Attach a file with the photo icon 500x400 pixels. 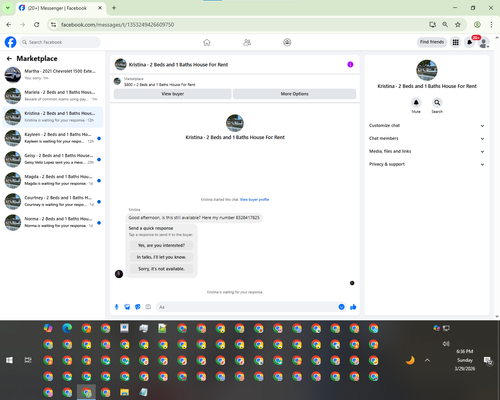(127, 307)
